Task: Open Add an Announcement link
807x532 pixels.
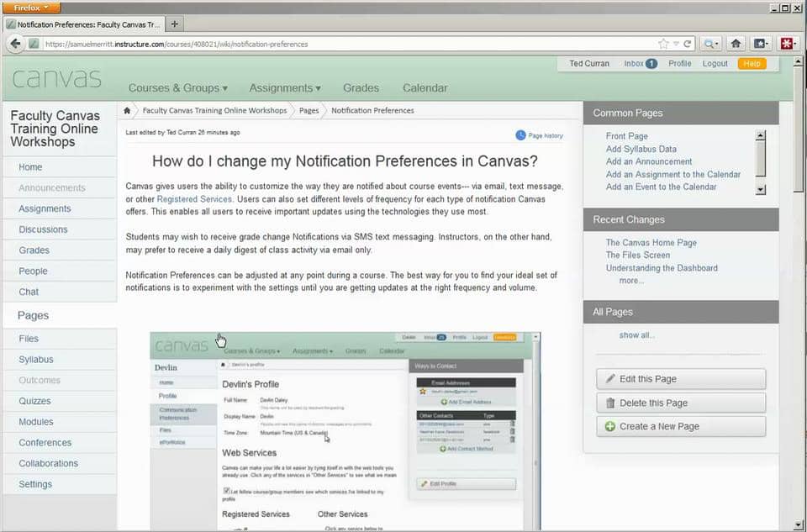Action: point(648,161)
